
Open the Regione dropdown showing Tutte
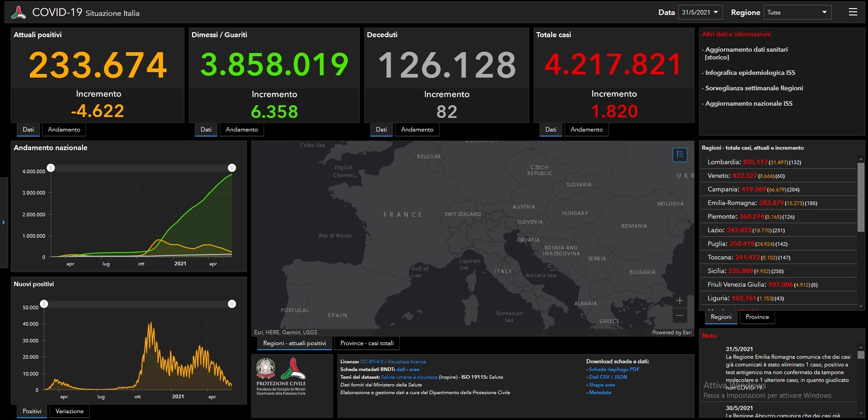pyautogui.click(x=797, y=12)
